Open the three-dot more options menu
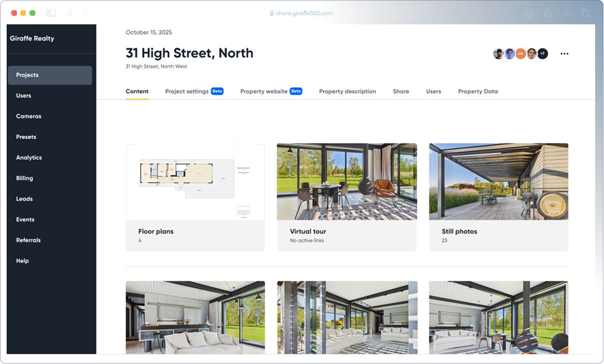This screenshot has width=604, height=364. point(564,54)
